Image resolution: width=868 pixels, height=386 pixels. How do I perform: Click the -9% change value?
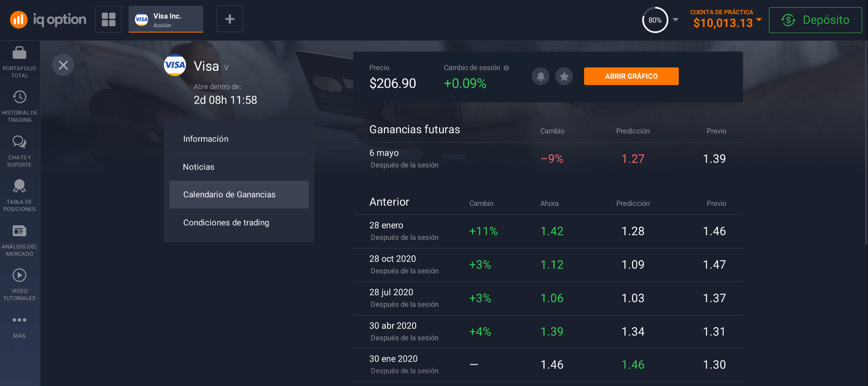tap(552, 159)
